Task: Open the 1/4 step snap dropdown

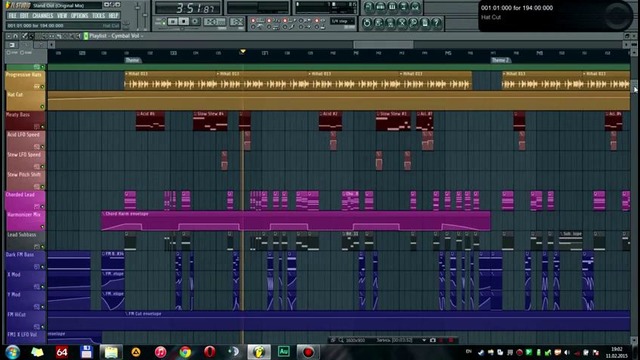Action: (343, 21)
